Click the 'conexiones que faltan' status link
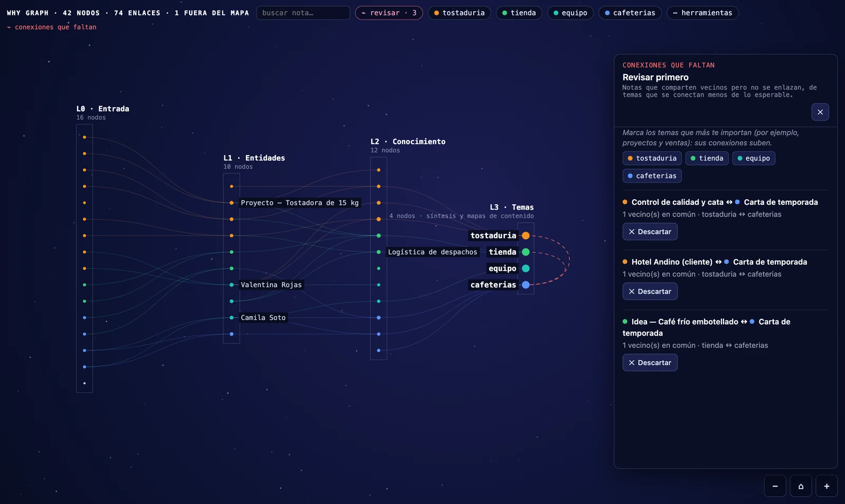This screenshot has width=845, height=504. (52, 27)
